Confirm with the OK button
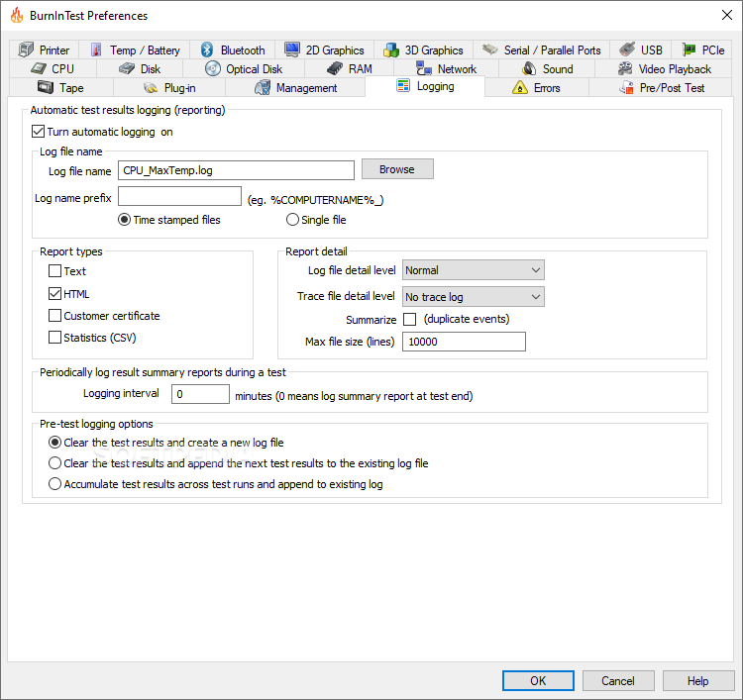 point(538,680)
